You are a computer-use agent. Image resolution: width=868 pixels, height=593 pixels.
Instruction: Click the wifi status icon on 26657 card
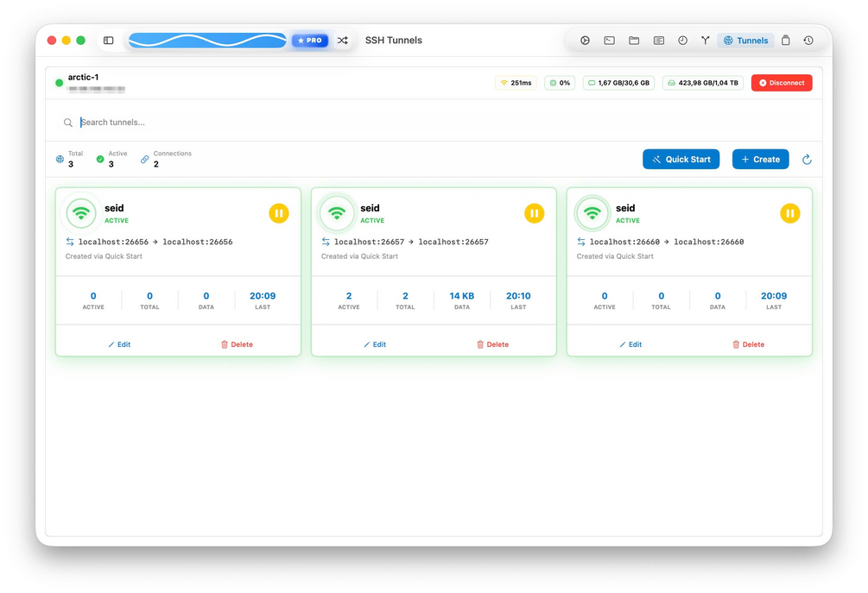[337, 213]
